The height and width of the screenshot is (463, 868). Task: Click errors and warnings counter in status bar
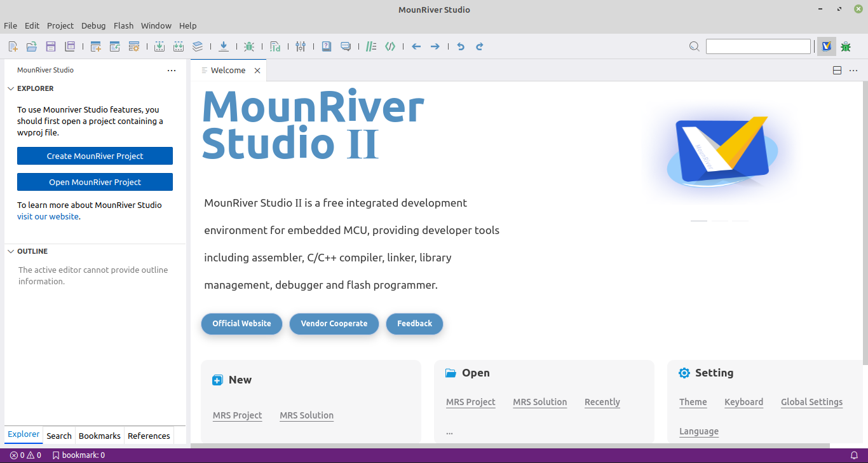click(x=25, y=455)
